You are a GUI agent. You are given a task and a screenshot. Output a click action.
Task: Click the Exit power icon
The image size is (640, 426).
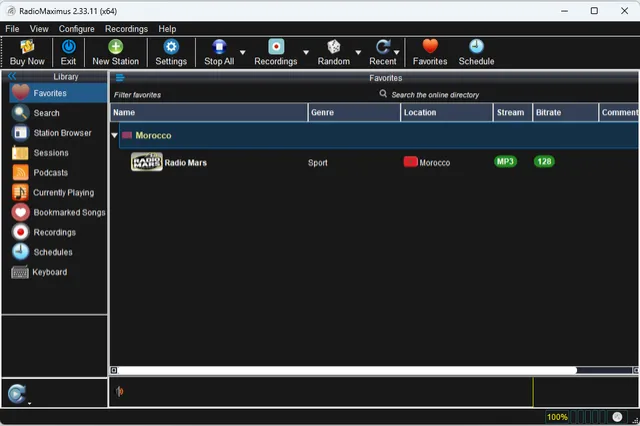68,52
